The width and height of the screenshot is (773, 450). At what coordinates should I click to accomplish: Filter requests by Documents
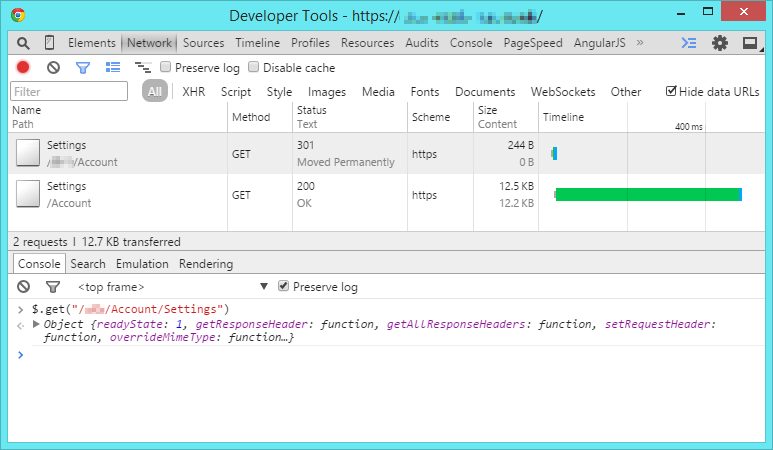tap(485, 92)
